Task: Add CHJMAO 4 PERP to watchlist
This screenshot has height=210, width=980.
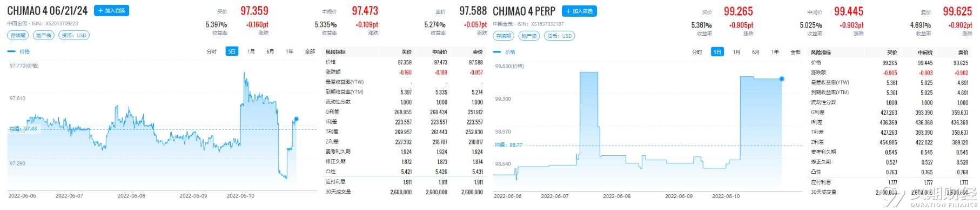Action: tap(579, 11)
